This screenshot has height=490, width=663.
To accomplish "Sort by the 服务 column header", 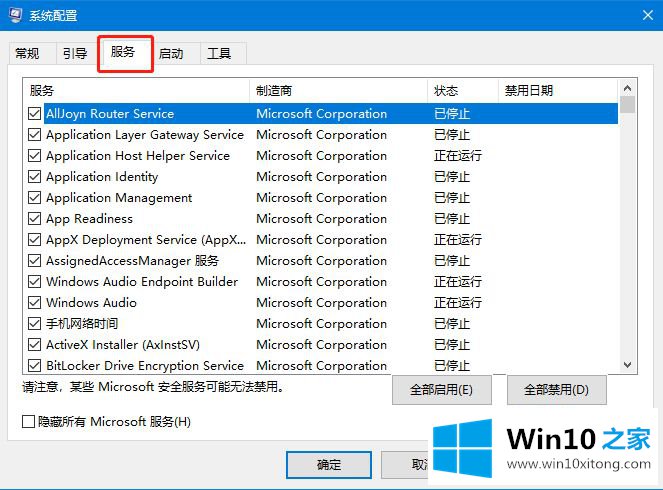I will [136, 90].
